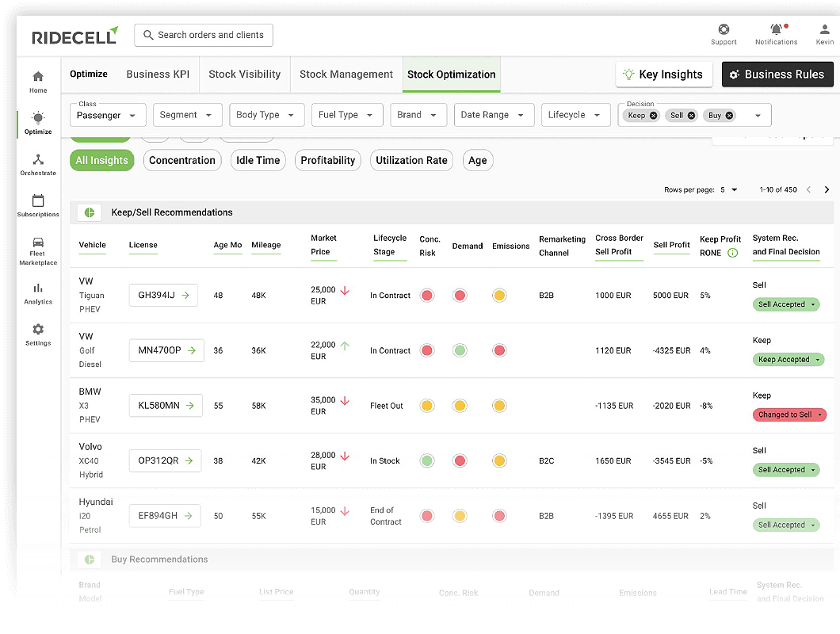The image size is (840, 634).
Task: Sort by Market Price column
Action: click(x=323, y=245)
